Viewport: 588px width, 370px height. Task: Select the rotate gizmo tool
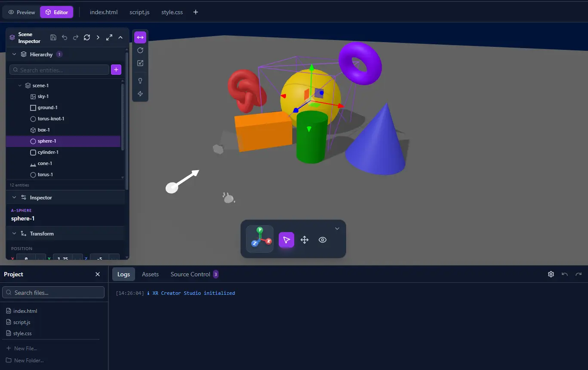point(140,50)
